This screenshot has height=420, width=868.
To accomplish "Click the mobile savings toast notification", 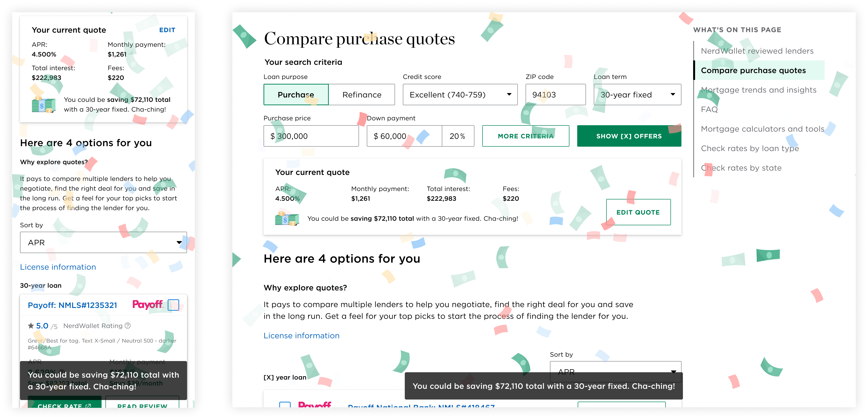I will [x=103, y=381].
